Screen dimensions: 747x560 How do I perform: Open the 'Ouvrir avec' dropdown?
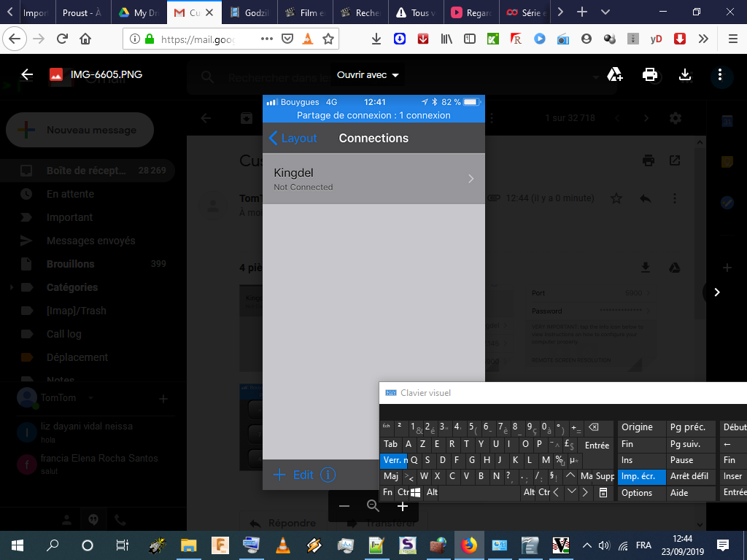pos(368,75)
